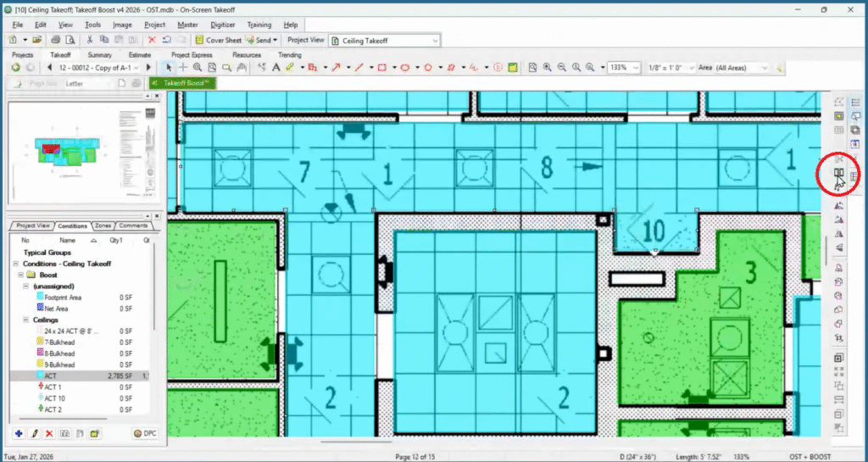The width and height of the screenshot is (868, 462).
Task: Click the cyan color swatch of ACT row
Action: [40, 376]
